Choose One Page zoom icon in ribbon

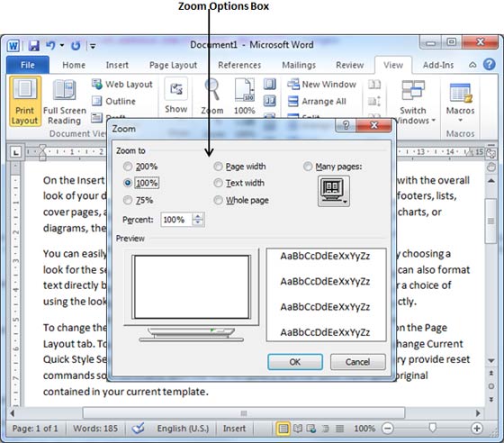coord(270,85)
